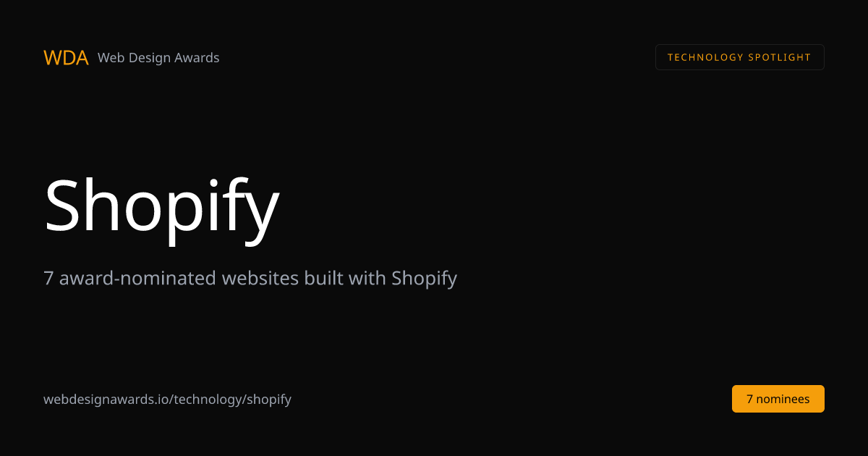The image size is (868, 456).
Task: Open the 7 nominees orange button
Action: (778, 399)
